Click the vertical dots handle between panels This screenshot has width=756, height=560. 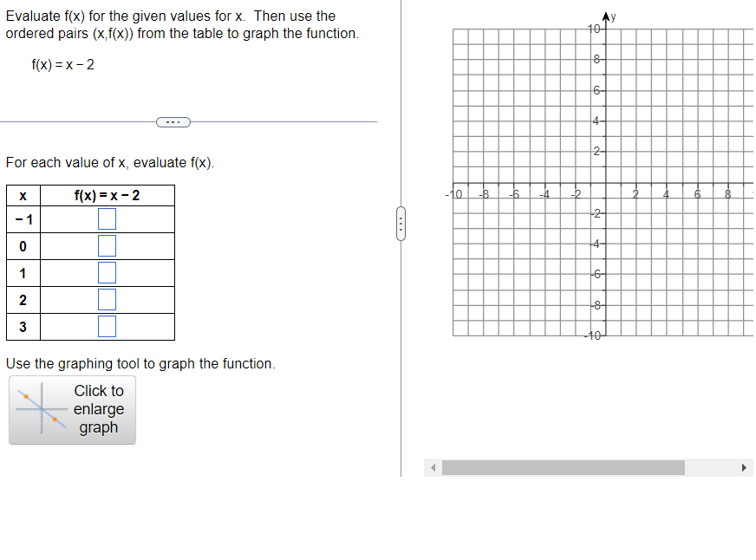pyautogui.click(x=401, y=223)
